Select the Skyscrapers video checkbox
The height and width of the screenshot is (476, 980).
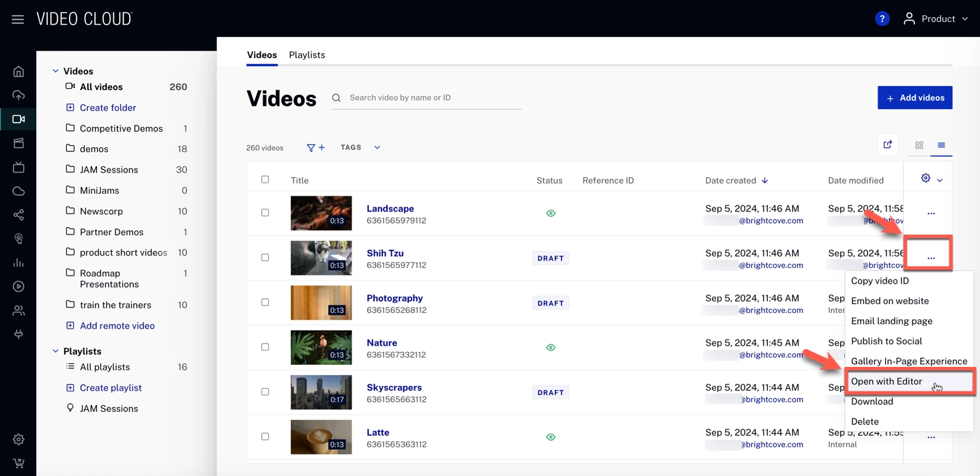[265, 392]
